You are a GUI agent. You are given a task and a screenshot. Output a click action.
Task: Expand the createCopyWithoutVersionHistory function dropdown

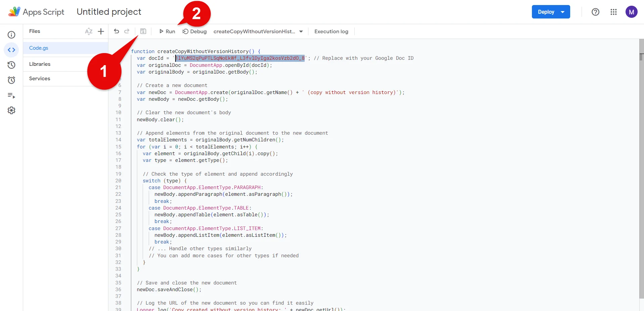[258, 31]
